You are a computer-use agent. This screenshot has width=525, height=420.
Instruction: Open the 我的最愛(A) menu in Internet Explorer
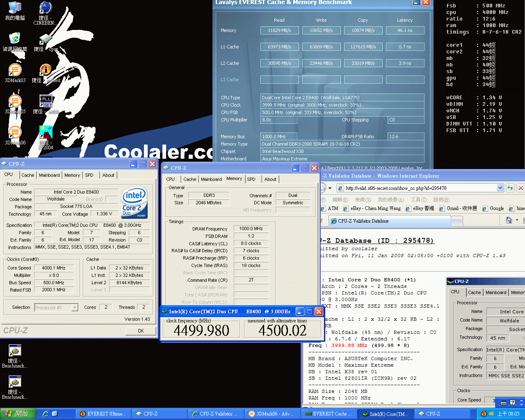[x=391, y=200]
